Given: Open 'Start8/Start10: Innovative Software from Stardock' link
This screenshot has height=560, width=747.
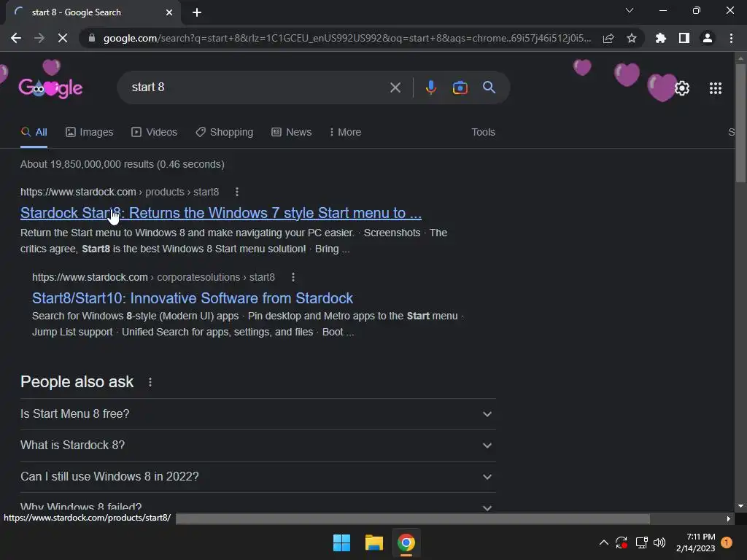Looking at the screenshot, I should [x=193, y=298].
